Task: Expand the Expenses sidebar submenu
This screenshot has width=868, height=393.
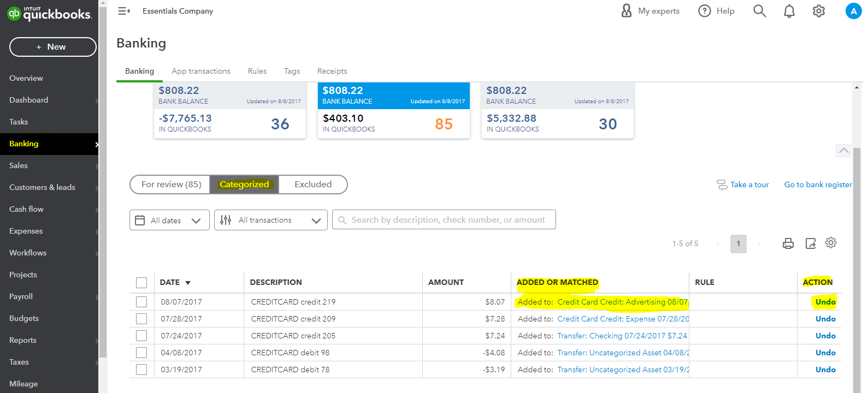Action: 97,231
